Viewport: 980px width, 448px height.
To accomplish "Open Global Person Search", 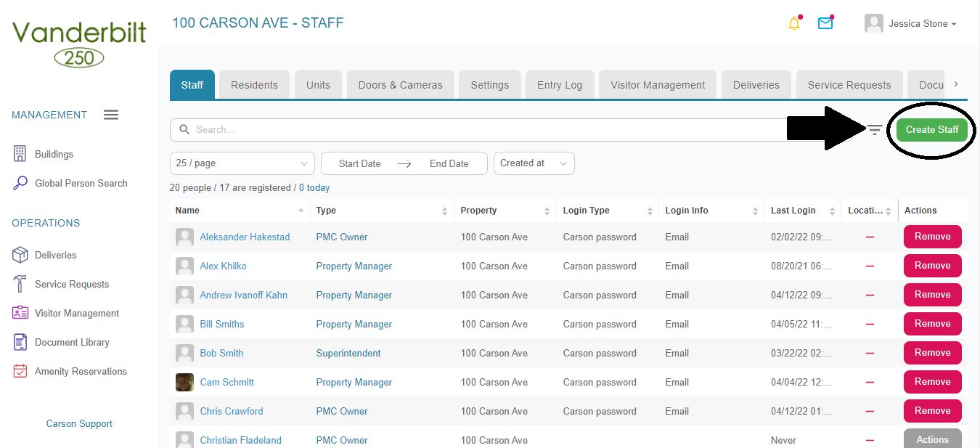I will coord(79,183).
